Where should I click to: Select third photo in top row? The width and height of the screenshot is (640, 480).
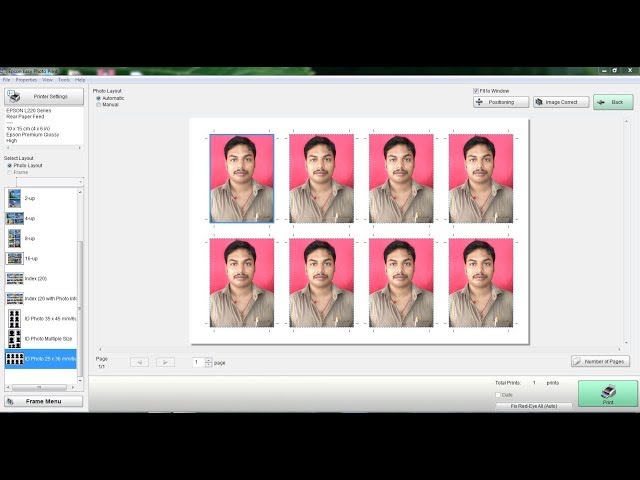401,178
